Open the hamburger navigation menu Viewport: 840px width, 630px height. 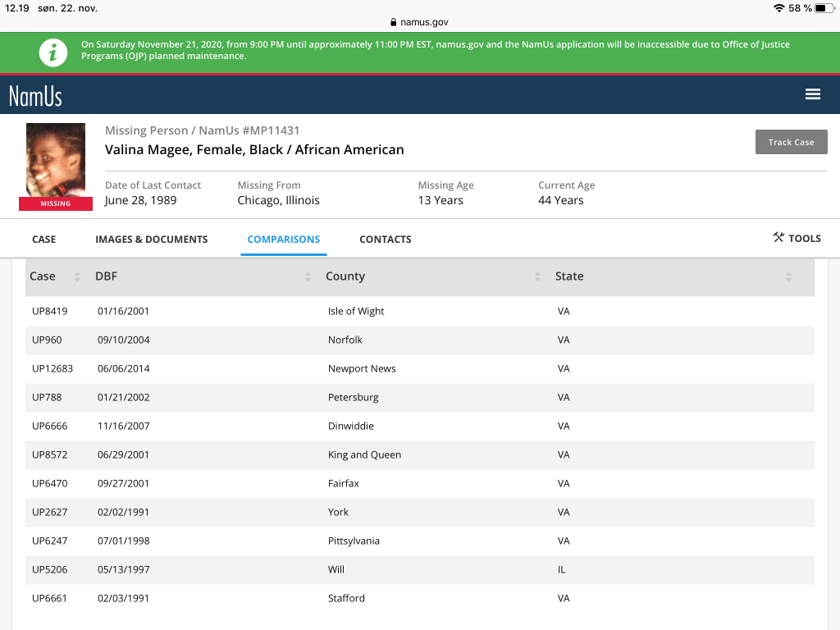813,94
